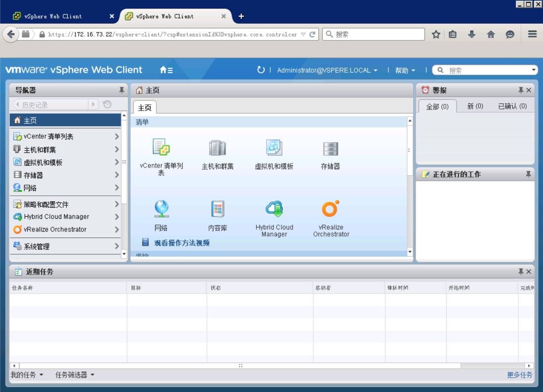Expand 网络 chevron in navigator
This screenshot has width=543, height=392.
click(x=117, y=188)
